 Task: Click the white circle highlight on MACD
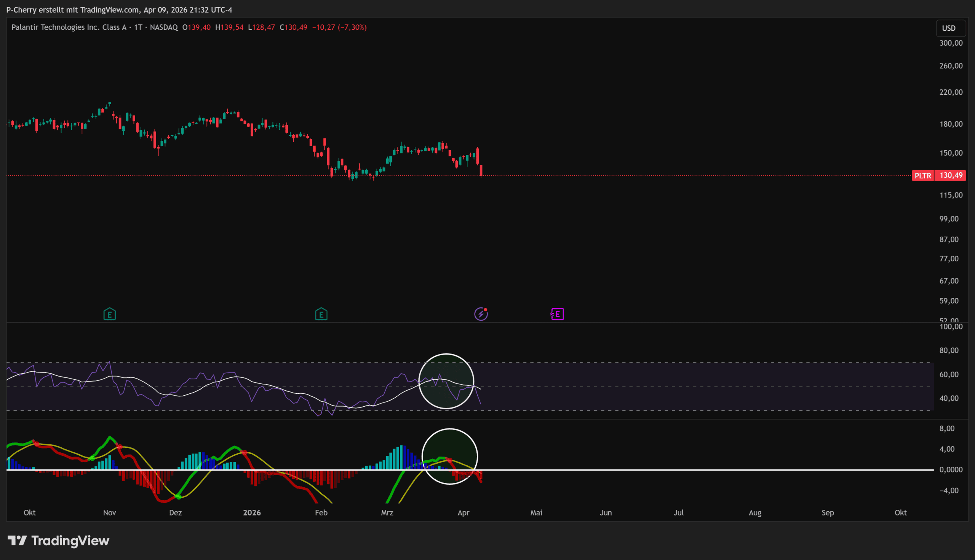click(449, 457)
